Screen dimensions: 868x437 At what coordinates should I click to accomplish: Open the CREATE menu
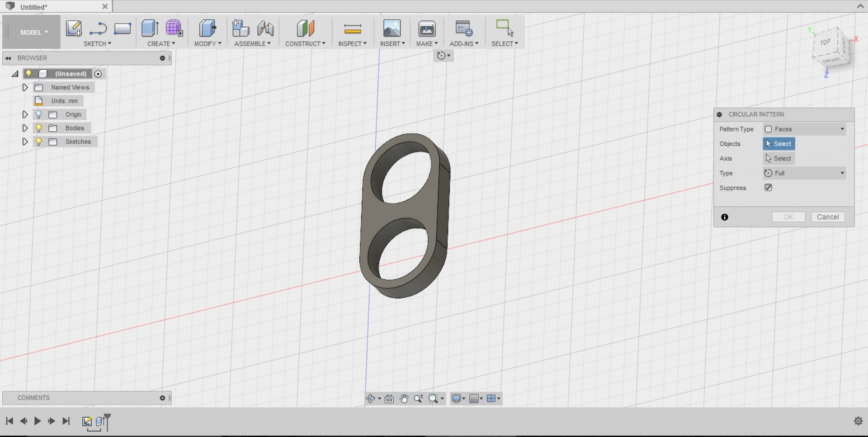[x=161, y=44]
